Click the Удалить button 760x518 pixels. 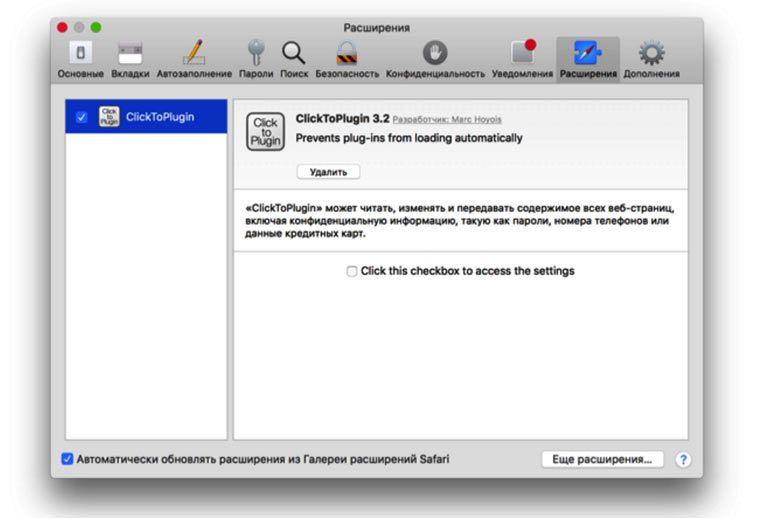pos(328,172)
